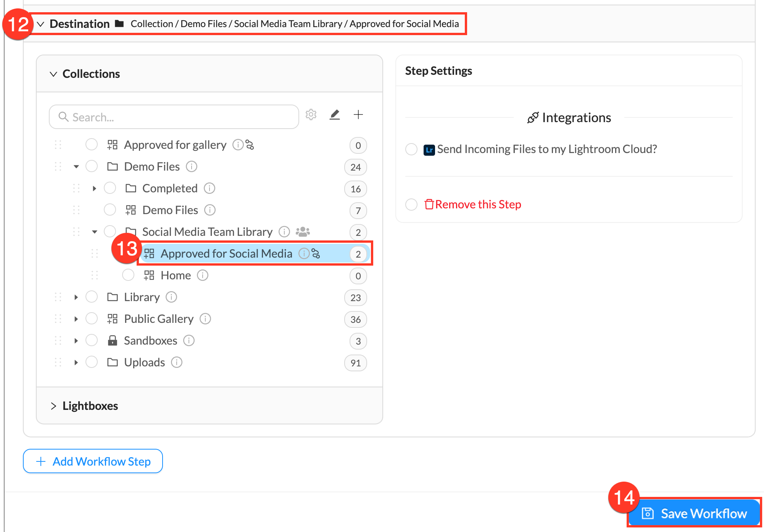The height and width of the screenshot is (532, 764).
Task: Click the plus icon to add collection
Action: click(358, 114)
